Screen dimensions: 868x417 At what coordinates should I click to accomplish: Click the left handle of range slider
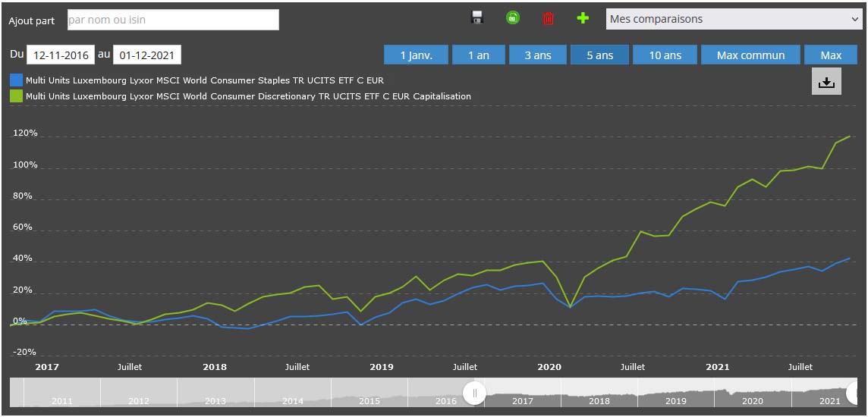(x=474, y=393)
